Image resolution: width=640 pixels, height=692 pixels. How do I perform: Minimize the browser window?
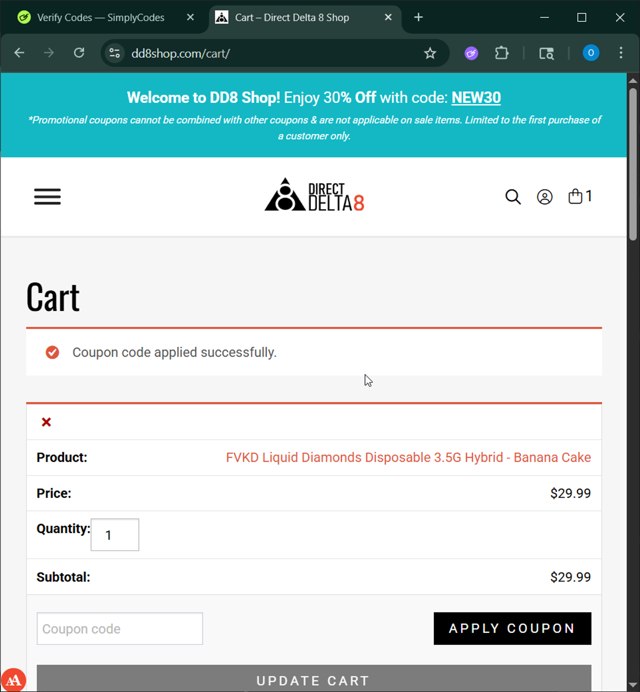click(x=544, y=17)
